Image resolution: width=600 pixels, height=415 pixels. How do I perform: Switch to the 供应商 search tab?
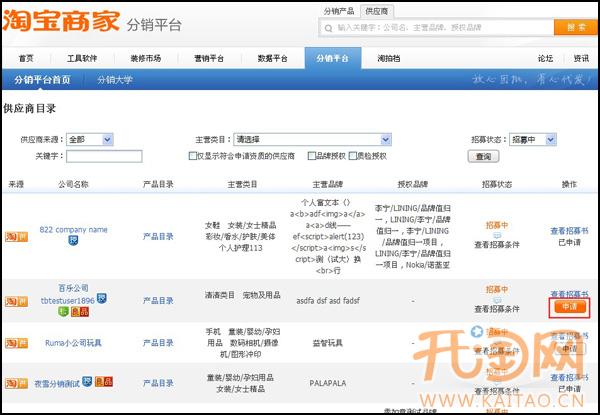(377, 11)
